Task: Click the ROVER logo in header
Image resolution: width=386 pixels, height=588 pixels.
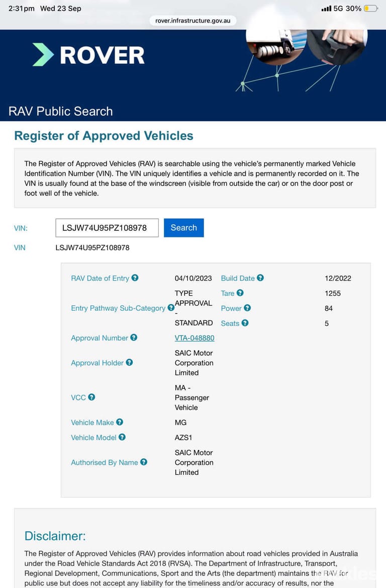Action: 88,55
